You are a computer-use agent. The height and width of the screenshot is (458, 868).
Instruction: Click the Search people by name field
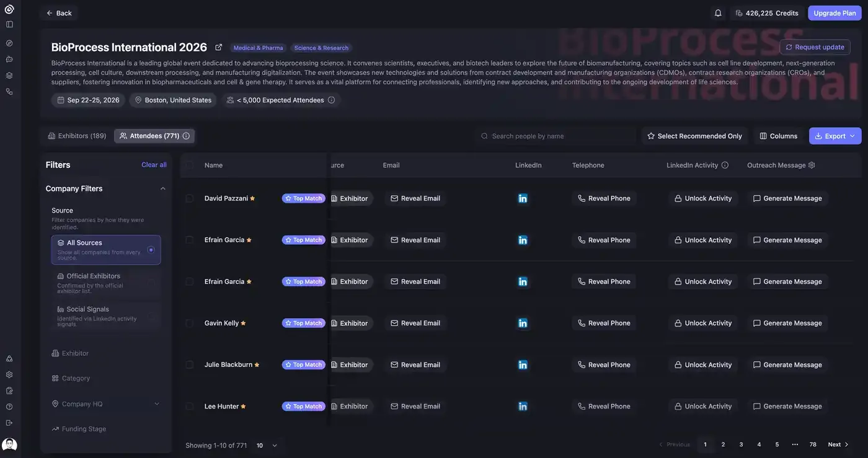click(555, 136)
